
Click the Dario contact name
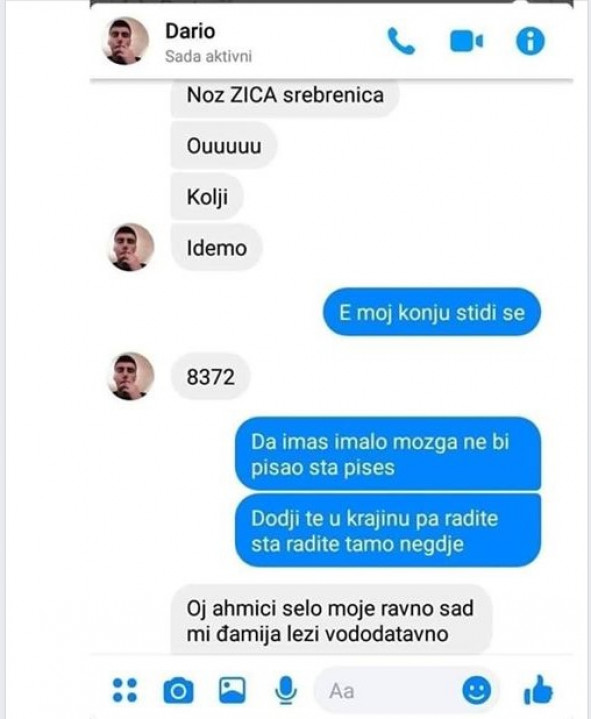tap(190, 31)
